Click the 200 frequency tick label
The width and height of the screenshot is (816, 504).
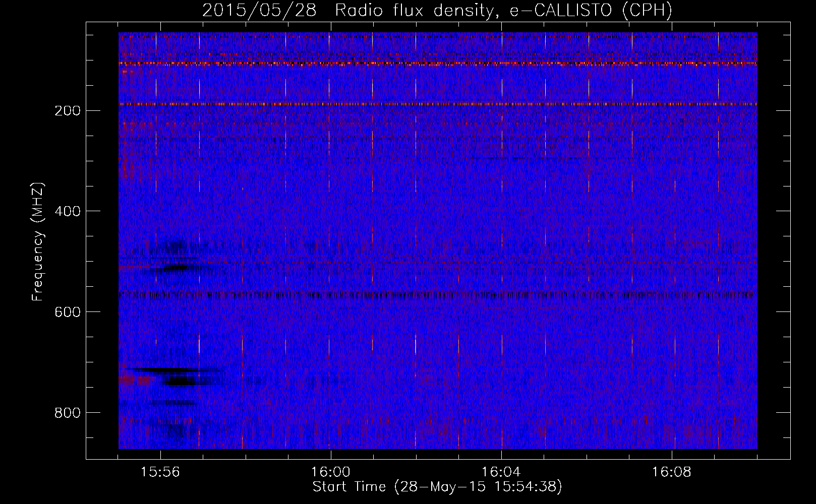[67, 111]
